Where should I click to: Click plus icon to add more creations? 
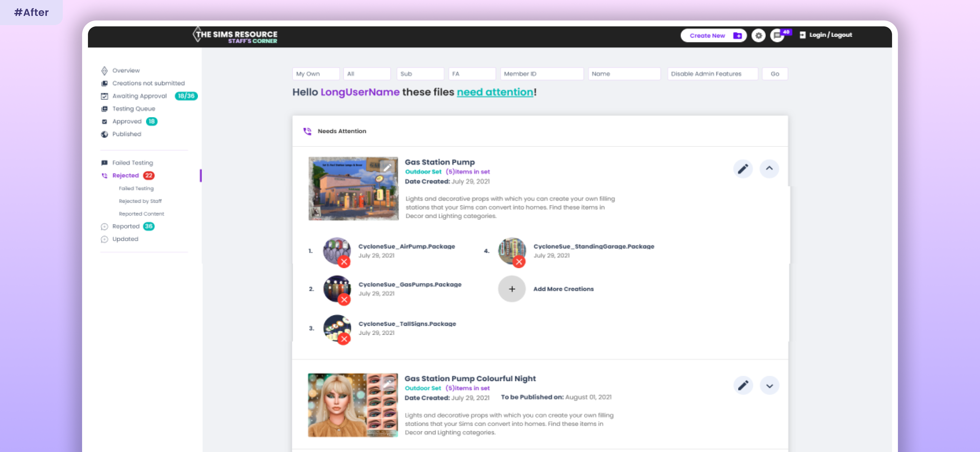(x=512, y=289)
